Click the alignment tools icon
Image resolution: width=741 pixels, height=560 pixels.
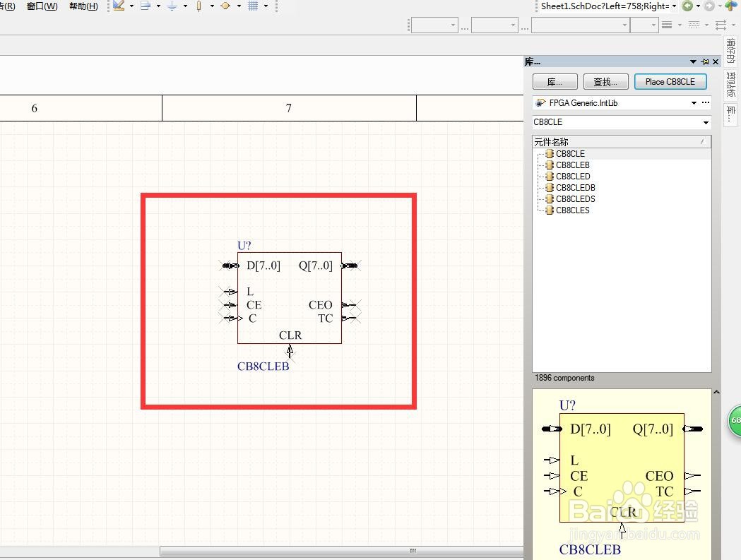[x=146, y=6]
